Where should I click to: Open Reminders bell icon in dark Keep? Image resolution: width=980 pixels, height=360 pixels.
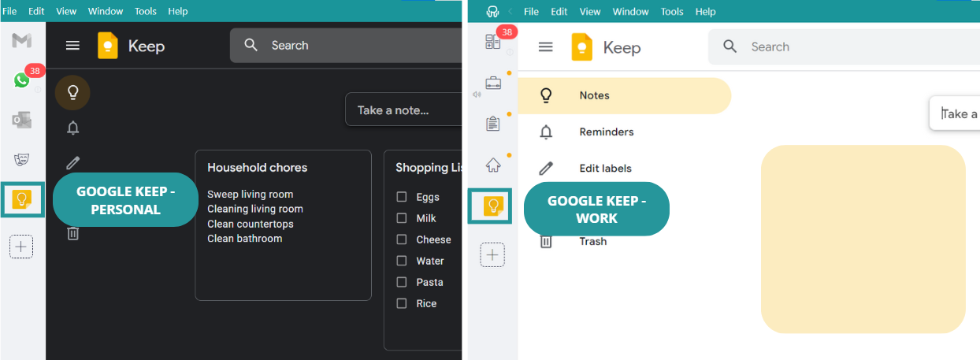(x=72, y=128)
